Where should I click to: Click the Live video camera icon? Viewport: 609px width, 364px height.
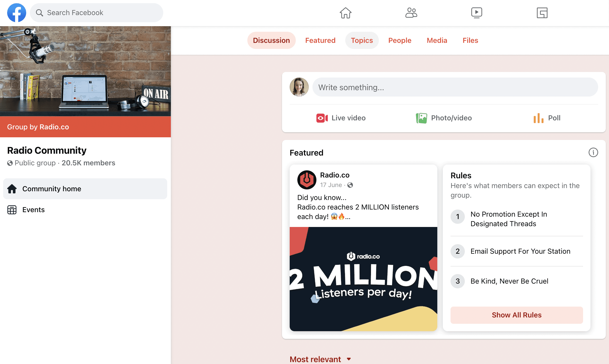[x=322, y=118]
